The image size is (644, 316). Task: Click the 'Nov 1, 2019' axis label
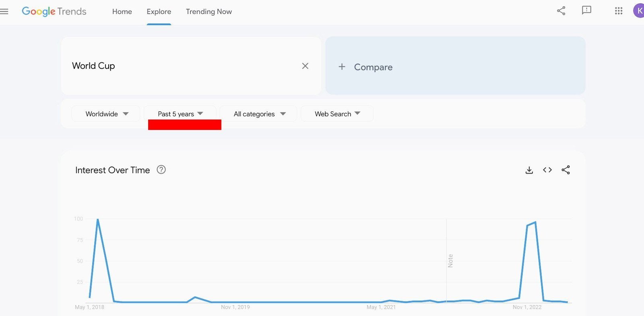coord(235,307)
